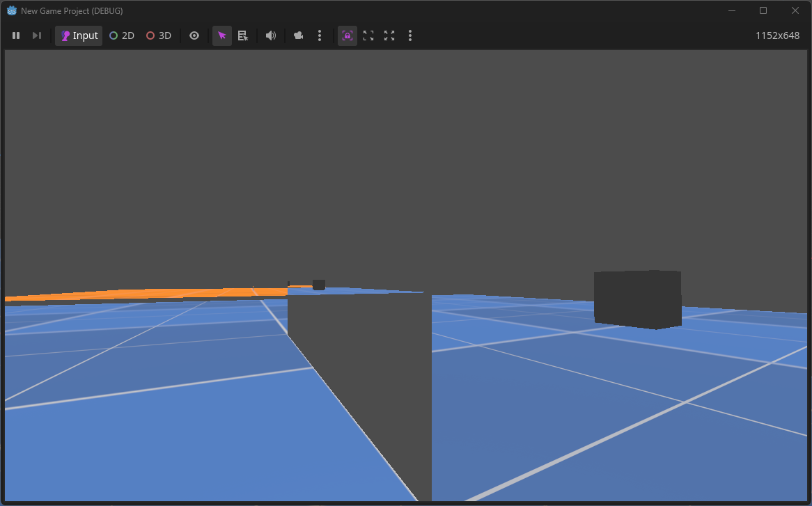This screenshot has height=506, width=812.
Task: Click the dark cube on the right
Action: click(637, 299)
